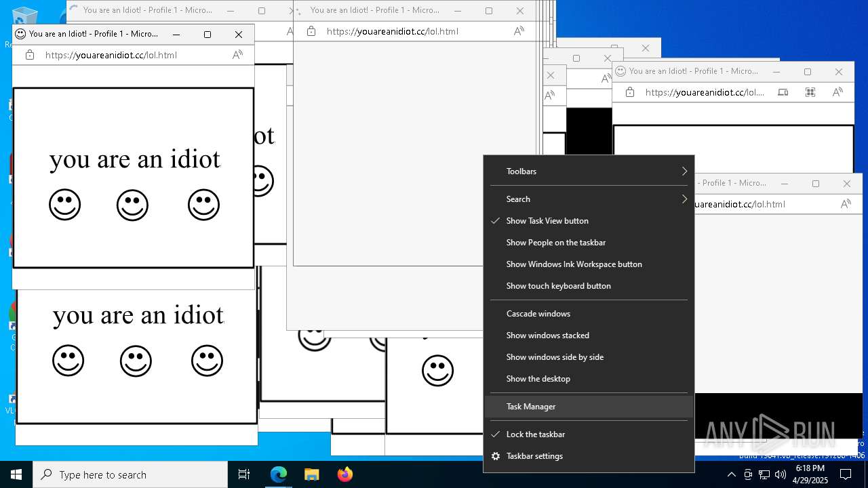This screenshot has height=488, width=868.
Task: Expand the Search submenu arrow
Action: pos(684,199)
